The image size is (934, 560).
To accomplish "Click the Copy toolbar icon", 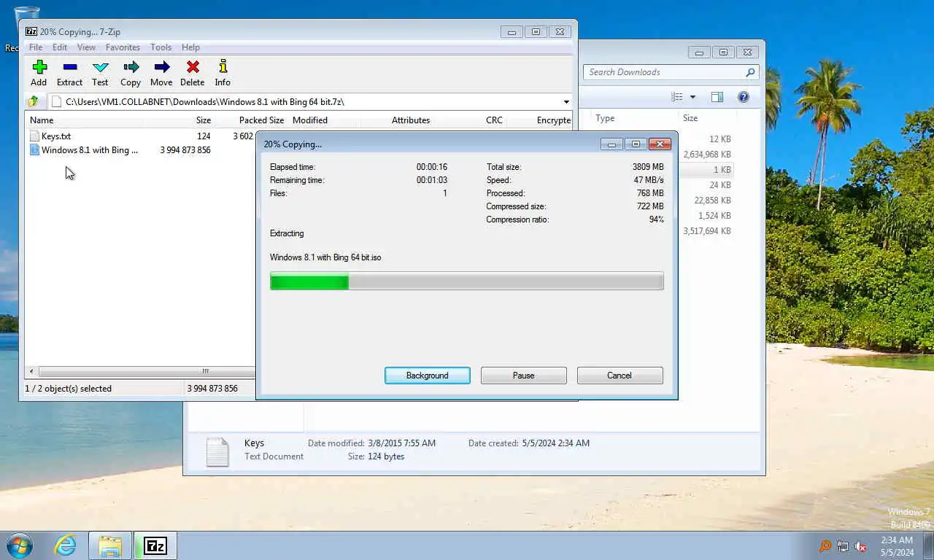I will coord(131,73).
